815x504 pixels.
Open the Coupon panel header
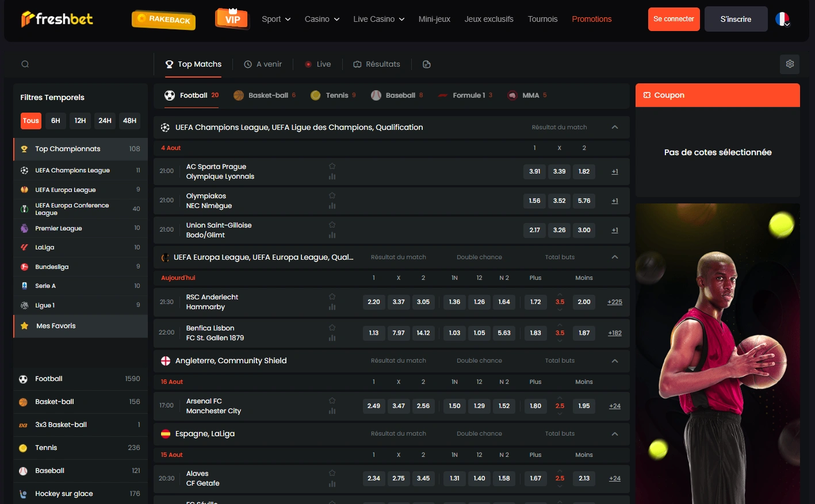click(718, 95)
